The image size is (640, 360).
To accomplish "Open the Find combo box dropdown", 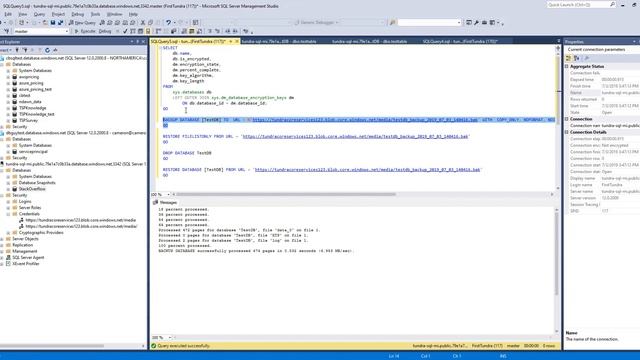I will (459, 22).
